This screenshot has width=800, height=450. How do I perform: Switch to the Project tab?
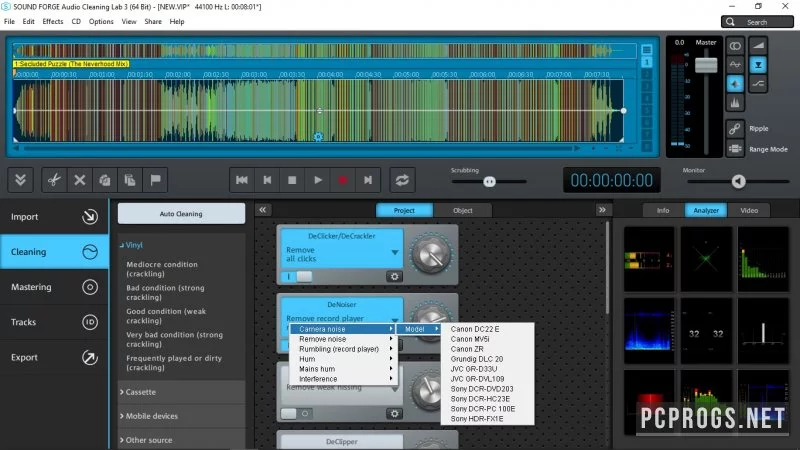(x=404, y=210)
